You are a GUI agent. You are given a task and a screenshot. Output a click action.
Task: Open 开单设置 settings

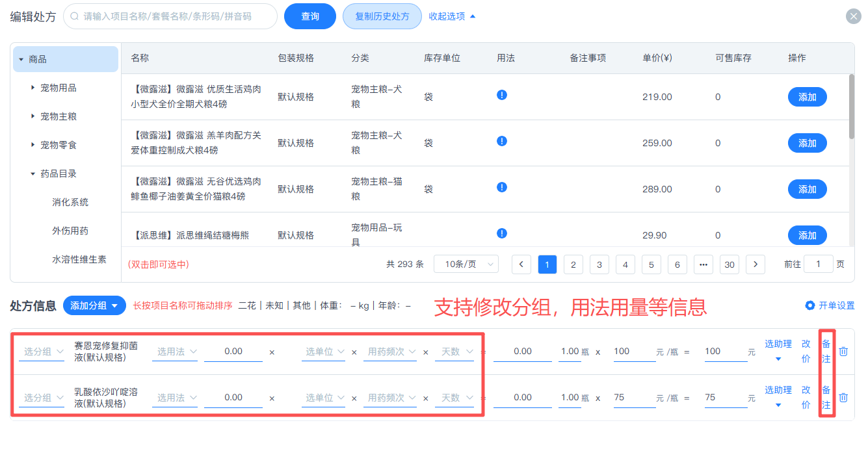(830, 305)
